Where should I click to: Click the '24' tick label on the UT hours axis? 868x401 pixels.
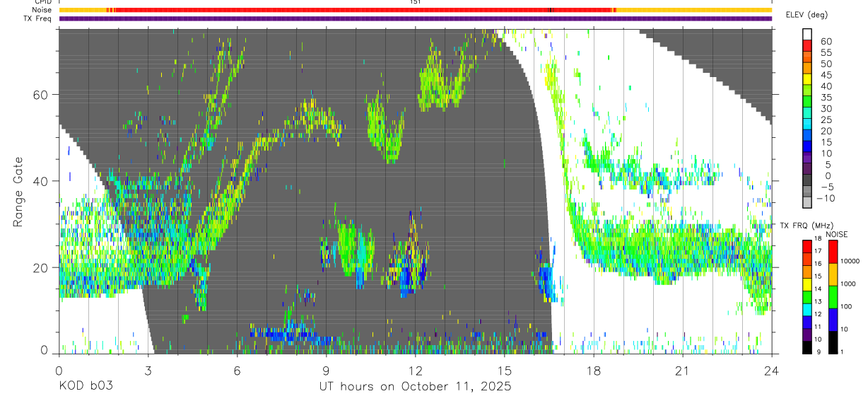pos(772,371)
